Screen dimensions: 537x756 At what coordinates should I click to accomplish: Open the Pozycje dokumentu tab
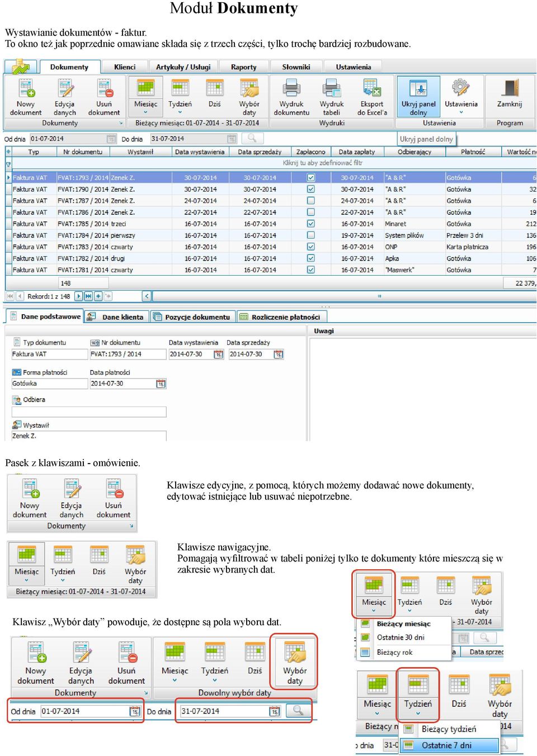tap(192, 317)
